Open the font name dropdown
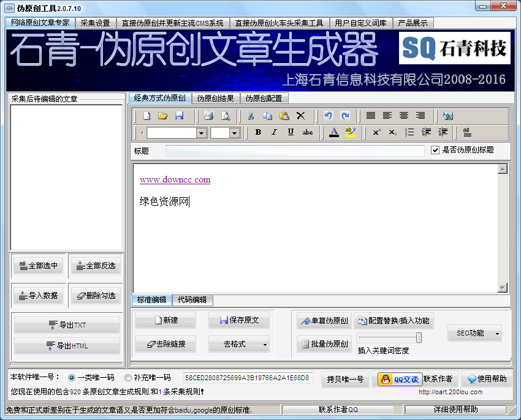Viewport: 521px width, 420px height. point(201,133)
